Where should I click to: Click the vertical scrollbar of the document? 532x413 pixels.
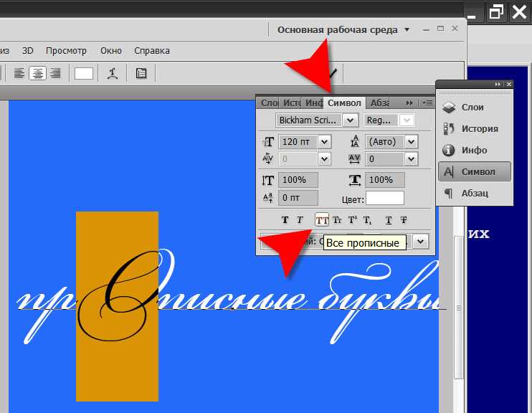(x=459, y=307)
